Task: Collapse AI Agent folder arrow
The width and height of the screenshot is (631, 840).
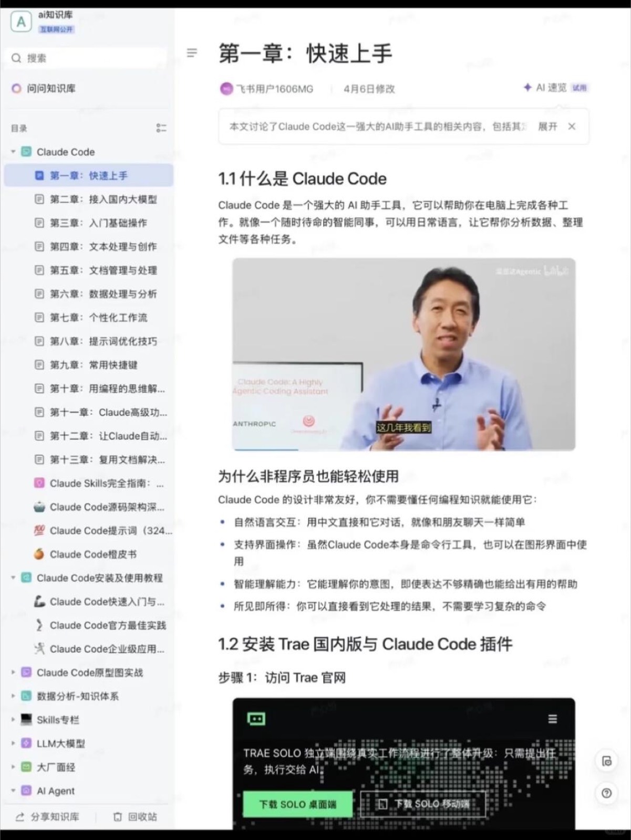Action: [13, 790]
